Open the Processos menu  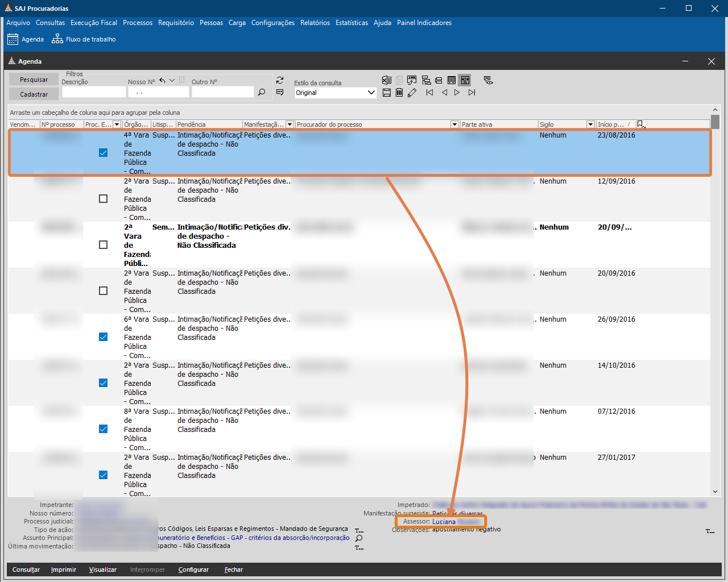pos(138,23)
